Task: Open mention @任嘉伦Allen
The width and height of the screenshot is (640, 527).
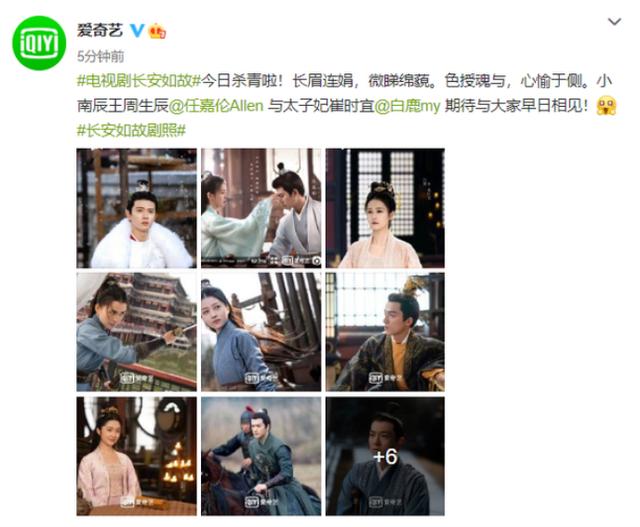Action: [216, 106]
